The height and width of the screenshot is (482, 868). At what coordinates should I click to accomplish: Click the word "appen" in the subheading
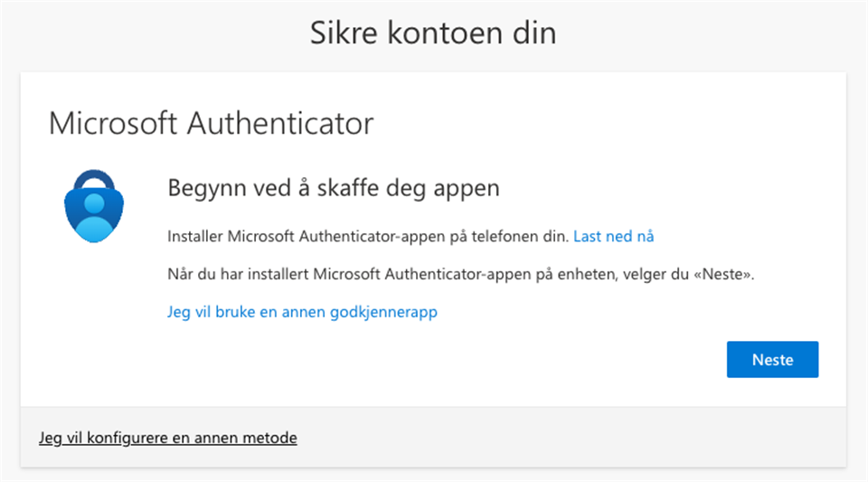coord(469,189)
